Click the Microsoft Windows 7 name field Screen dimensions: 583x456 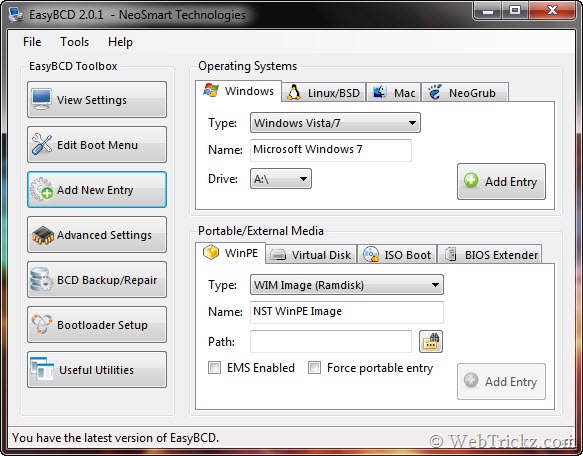tap(331, 150)
